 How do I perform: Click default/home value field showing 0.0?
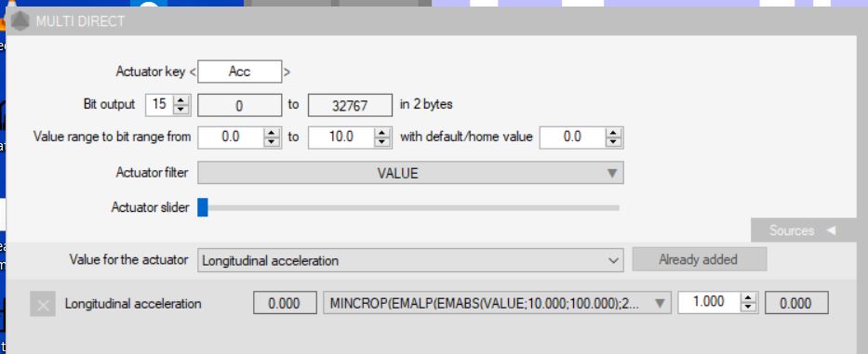[572, 138]
